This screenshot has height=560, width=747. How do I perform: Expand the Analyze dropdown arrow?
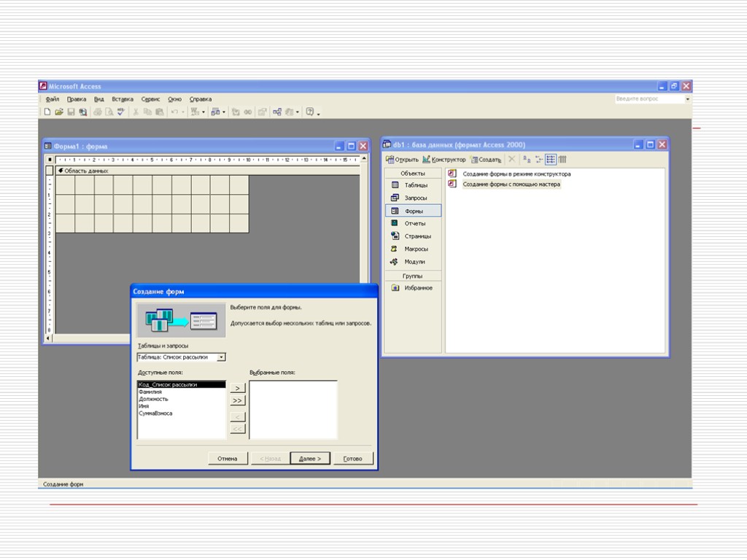click(224, 112)
